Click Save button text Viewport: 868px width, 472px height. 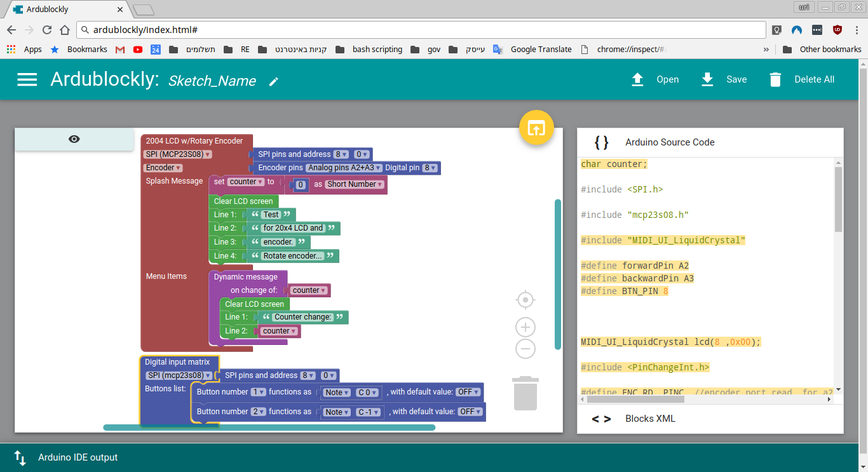coord(736,79)
